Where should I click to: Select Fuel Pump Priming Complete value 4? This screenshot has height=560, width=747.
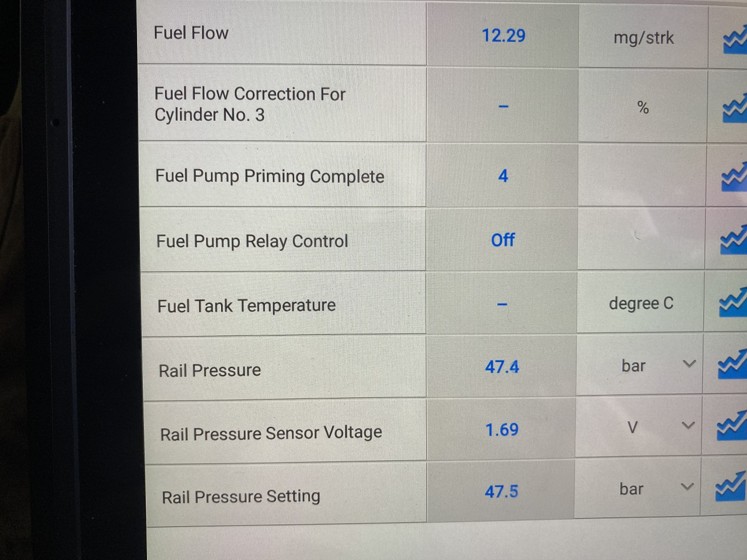tap(503, 176)
